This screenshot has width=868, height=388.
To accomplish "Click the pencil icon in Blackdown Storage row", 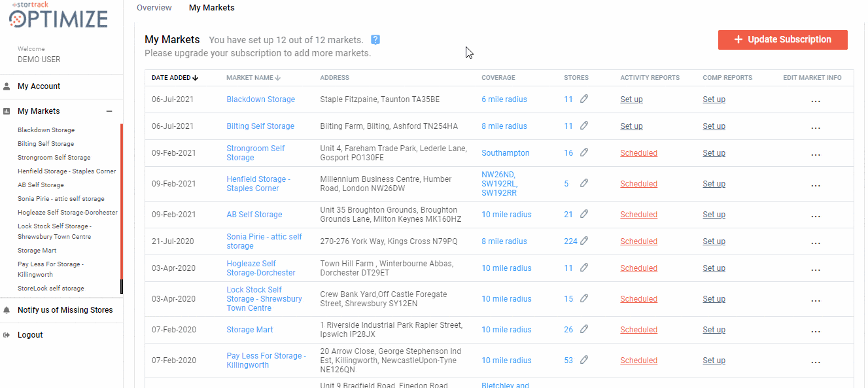I will coord(584,99).
